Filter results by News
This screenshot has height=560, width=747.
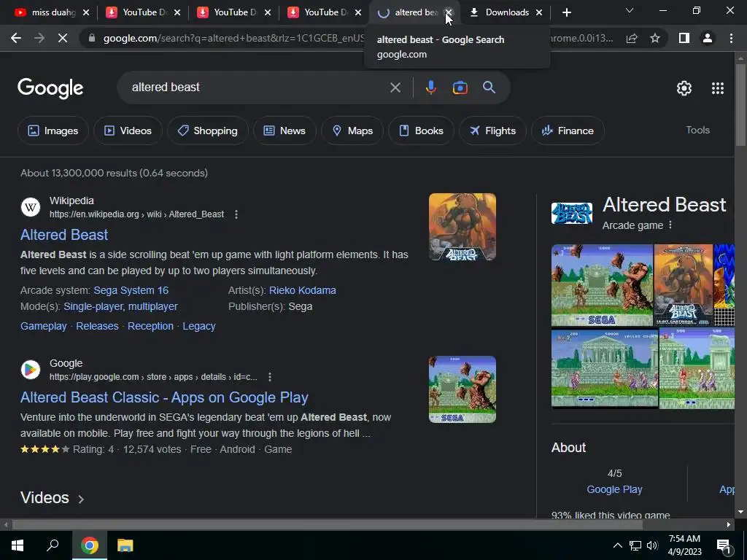(285, 131)
